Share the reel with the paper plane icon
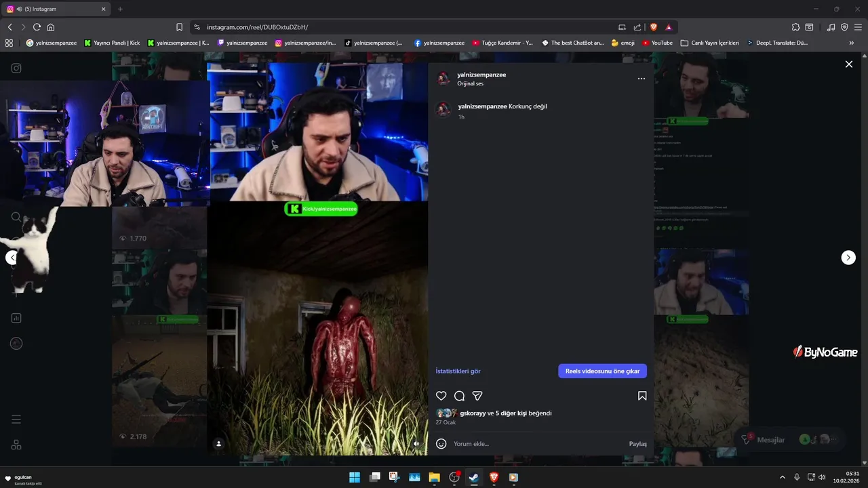The image size is (868, 488). pos(477,396)
